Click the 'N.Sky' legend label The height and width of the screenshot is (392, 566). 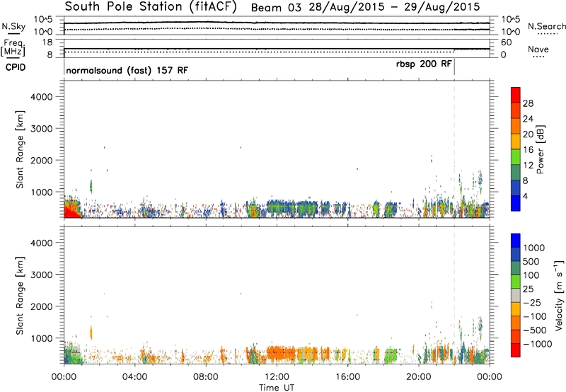13,26
